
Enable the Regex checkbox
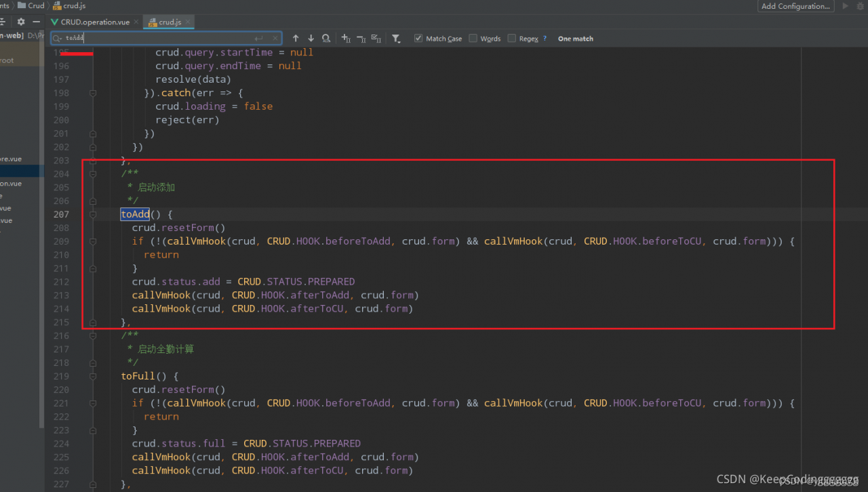pos(512,39)
